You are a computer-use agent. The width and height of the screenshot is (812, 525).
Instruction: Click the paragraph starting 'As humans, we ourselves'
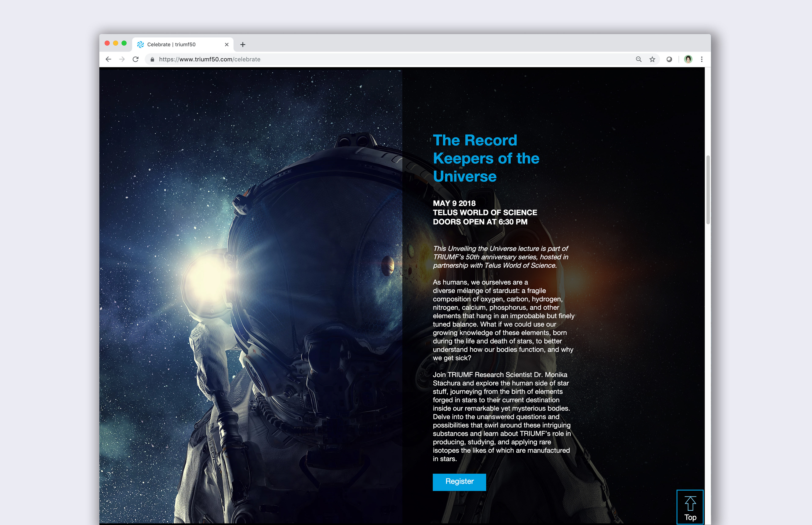click(503, 320)
